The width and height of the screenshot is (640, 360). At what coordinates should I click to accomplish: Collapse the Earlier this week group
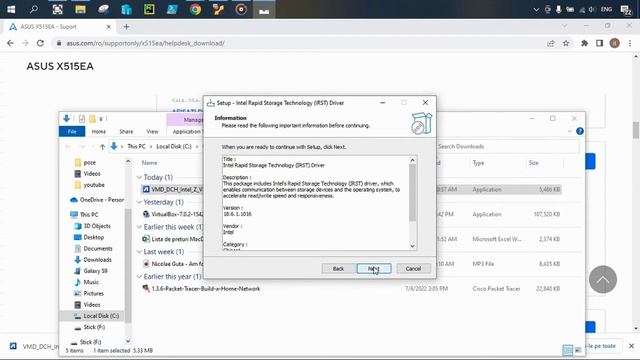pyautogui.click(x=139, y=227)
